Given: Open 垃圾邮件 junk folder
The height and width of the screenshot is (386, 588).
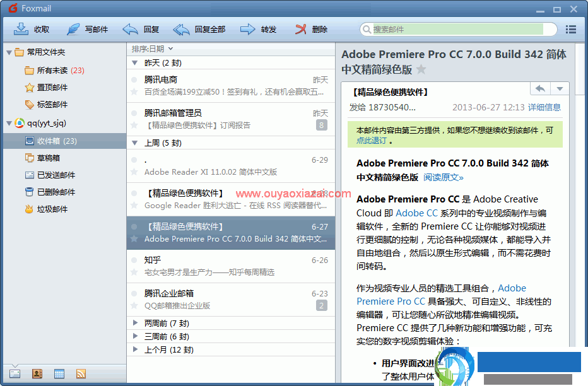Looking at the screenshot, I should 46,209.
